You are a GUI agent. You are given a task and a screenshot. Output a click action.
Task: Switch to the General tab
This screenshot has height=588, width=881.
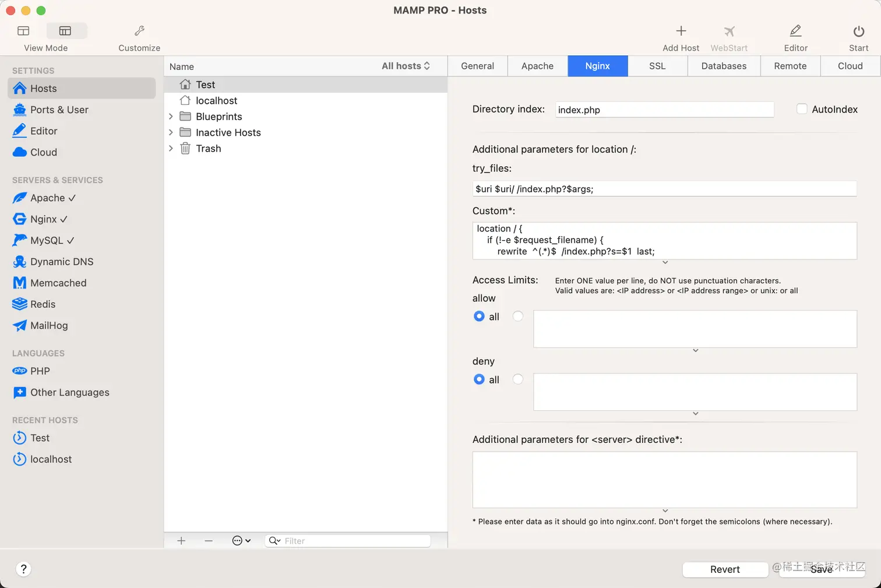coord(478,66)
